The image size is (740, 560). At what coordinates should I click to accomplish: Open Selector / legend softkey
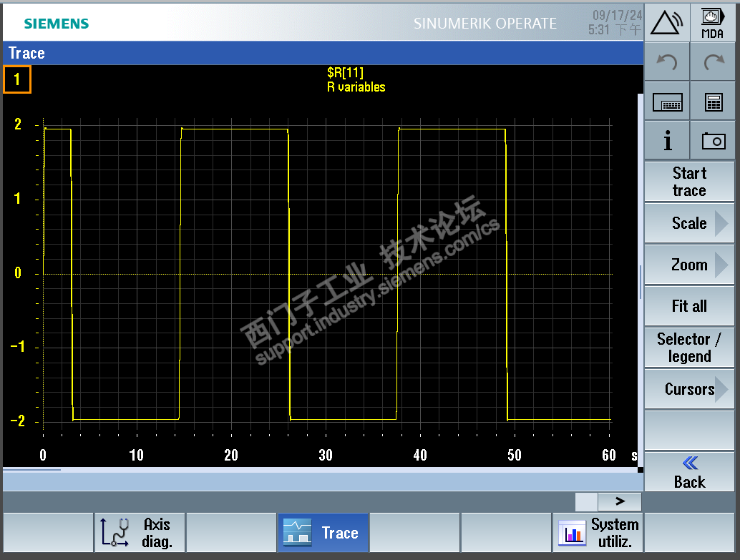(689, 348)
